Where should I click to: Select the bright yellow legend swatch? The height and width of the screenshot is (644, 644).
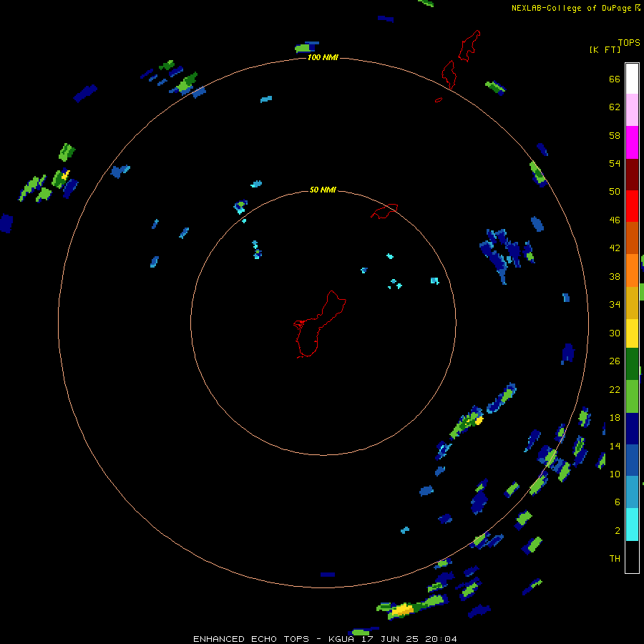click(x=632, y=333)
